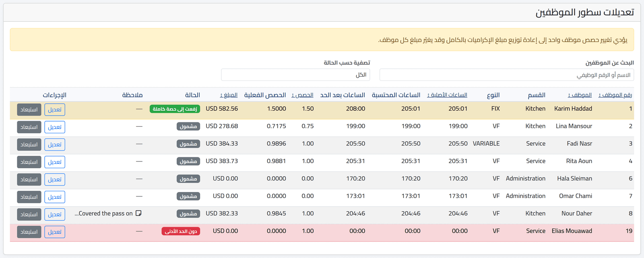Edit Nour Daher's row with تعديل
Viewport: 644px width, 258px height.
pyautogui.click(x=55, y=215)
